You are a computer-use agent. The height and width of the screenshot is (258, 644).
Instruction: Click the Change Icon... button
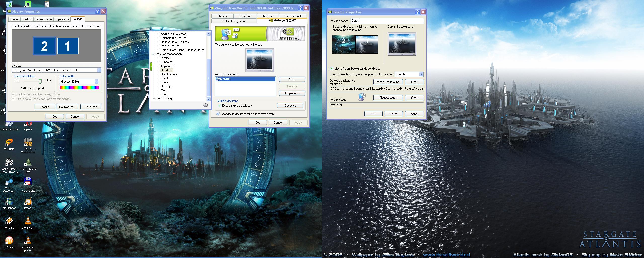pyautogui.click(x=388, y=98)
